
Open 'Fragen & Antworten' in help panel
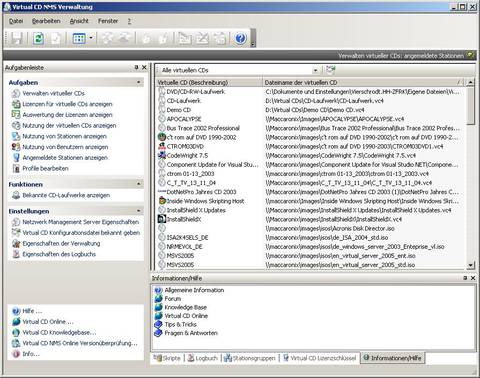click(191, 333)
